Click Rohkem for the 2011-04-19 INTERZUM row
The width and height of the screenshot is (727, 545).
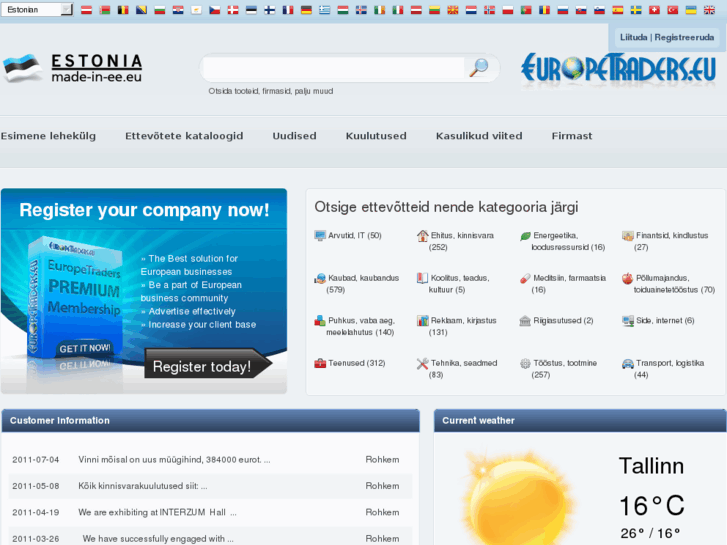[382, 513]
